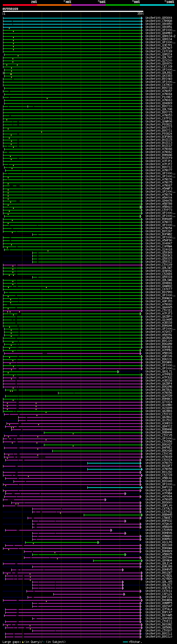The height and width of the screenshot is (644, 177).
Task: Select the UniRef100_Q94A78 label
Action: pos(159,201)
